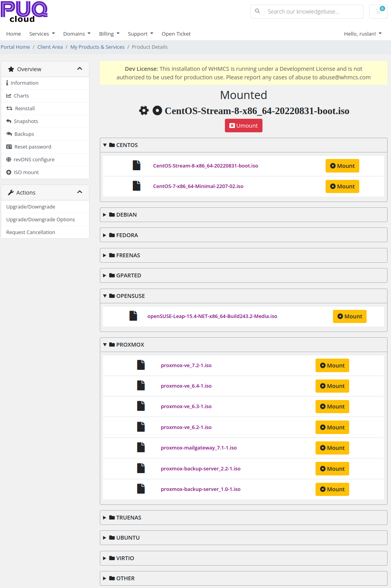Image resolution: width=391 pixels, height=588 pixels.
Task: Click file icon for proxmox-backup-server_2.2-1.iso
Action: pos(141,468)
